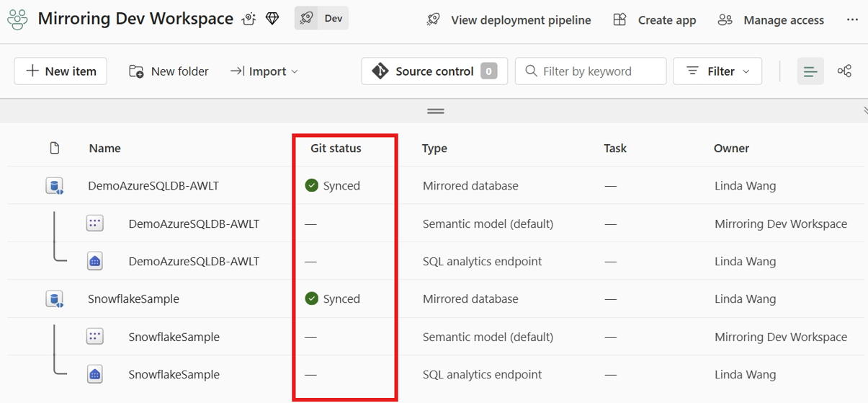Viewport: 868px width, 403px height.
Task: Open the Dev pipeline stage badge
Action: coord(321,19)
